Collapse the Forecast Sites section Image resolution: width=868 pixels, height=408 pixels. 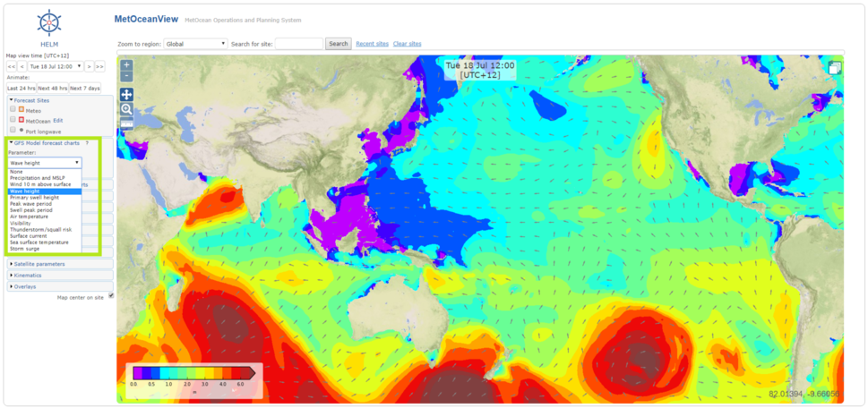pyautogui.click(x=31, y=100)
